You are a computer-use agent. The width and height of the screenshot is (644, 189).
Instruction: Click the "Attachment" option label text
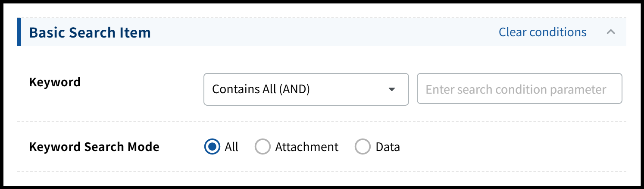coord(306,147)
